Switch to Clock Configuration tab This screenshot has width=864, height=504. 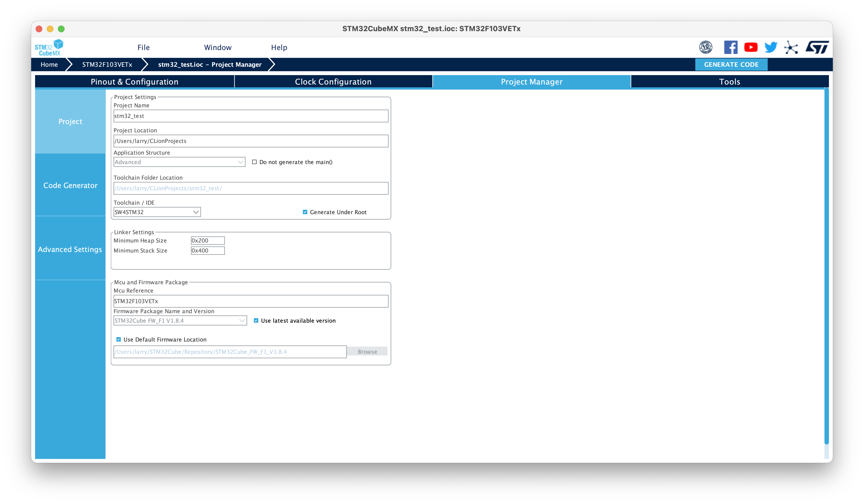point(333,81)
